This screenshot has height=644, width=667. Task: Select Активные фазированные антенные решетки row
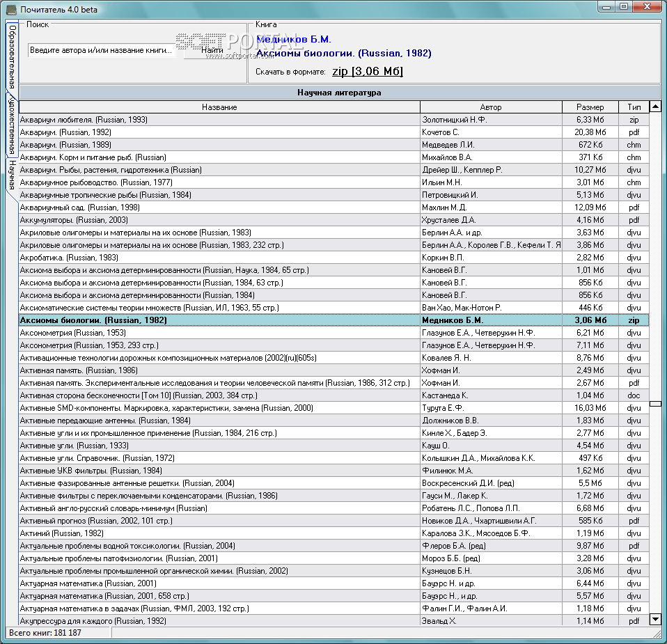pyautogui.click(x=334, y=484)
